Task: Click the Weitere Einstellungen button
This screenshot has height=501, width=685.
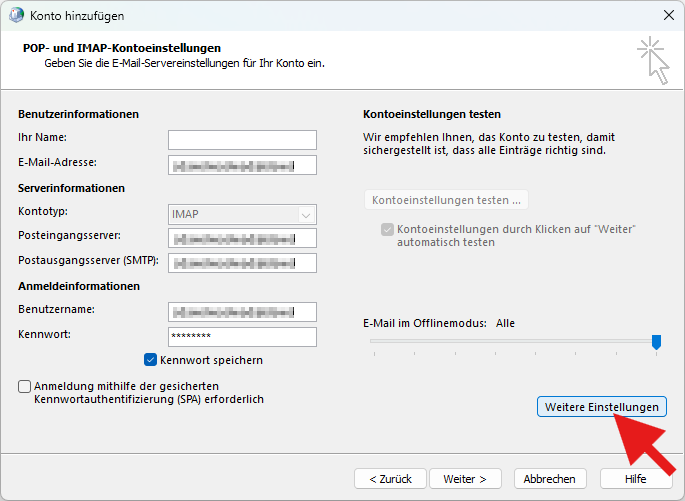Action: pos(602,407)
